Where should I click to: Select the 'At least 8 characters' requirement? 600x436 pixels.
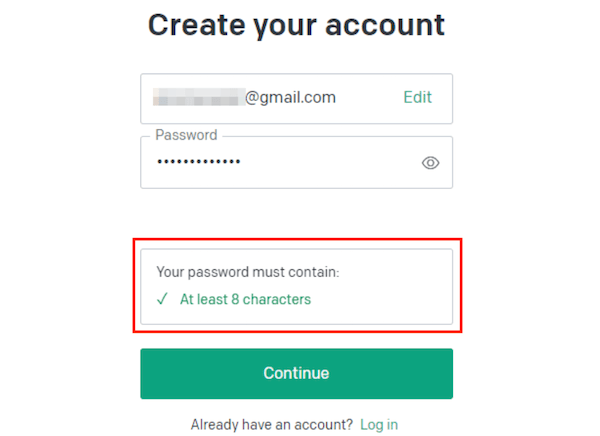245,299
